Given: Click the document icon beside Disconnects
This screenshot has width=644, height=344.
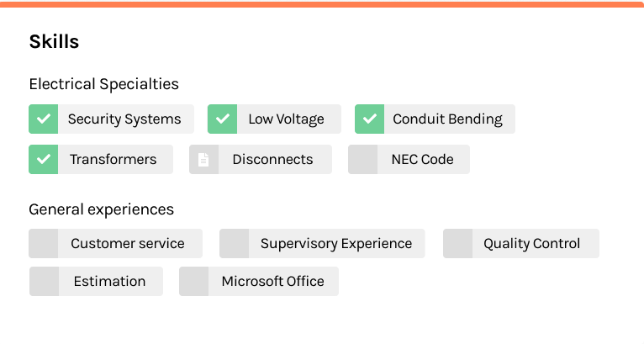Looking at the screenshot, I should pyautogui.click(x=203, y=159).
